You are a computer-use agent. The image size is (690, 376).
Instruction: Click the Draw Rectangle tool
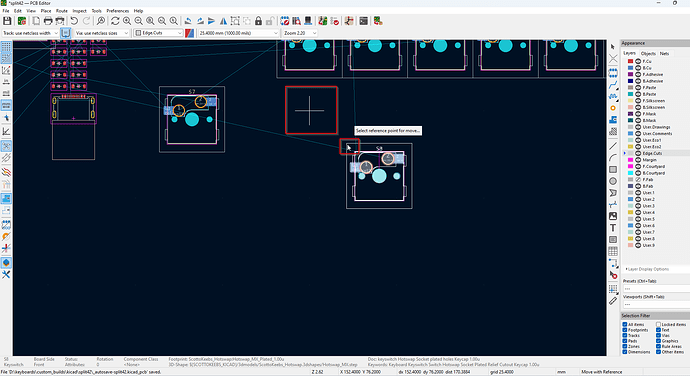tap(613, 170)
